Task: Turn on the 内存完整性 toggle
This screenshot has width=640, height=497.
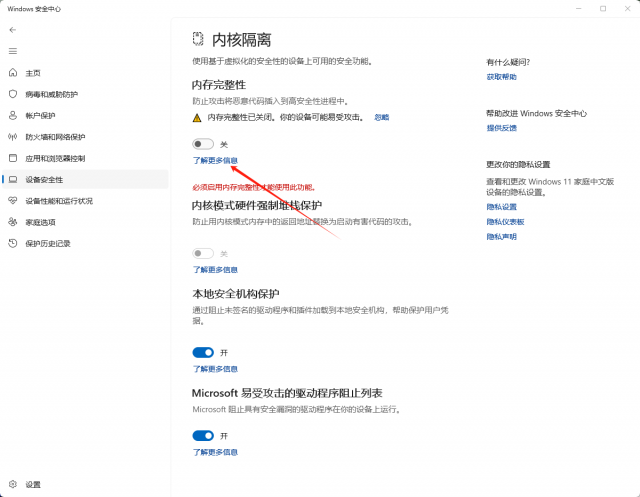Action: [203, 145]
